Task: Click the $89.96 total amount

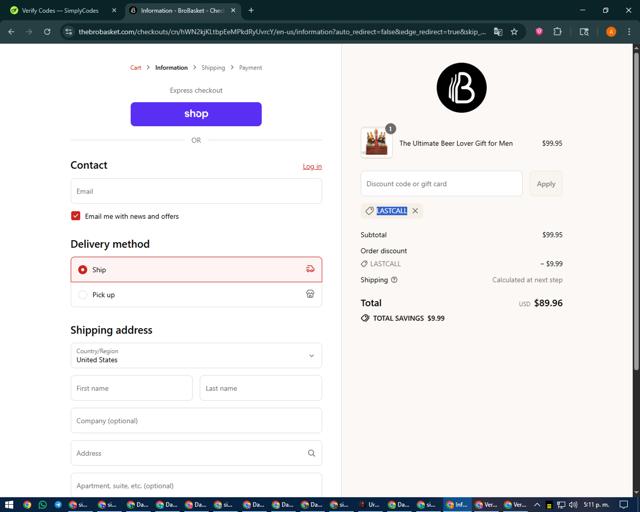Action: pos(548,303)
